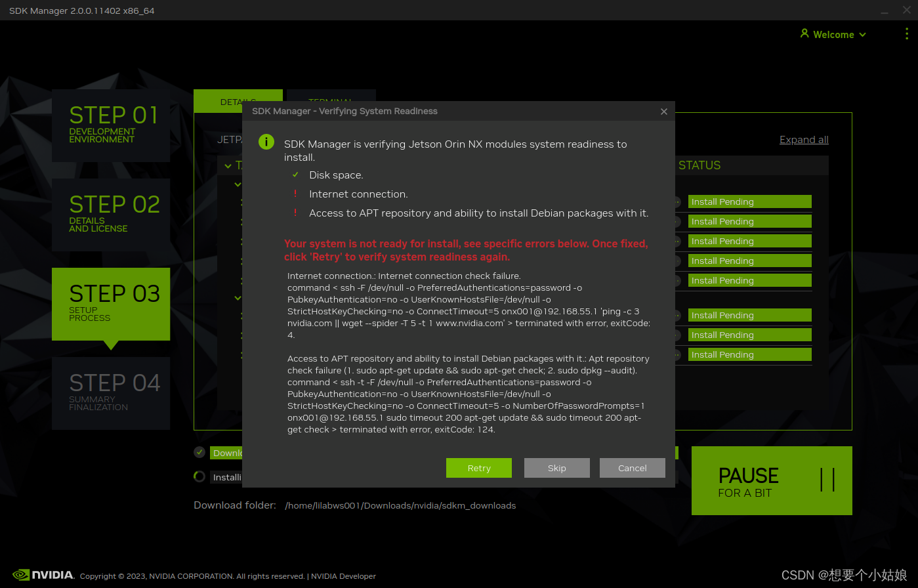Click the Cancel button in the dialog

click(633, 468)
